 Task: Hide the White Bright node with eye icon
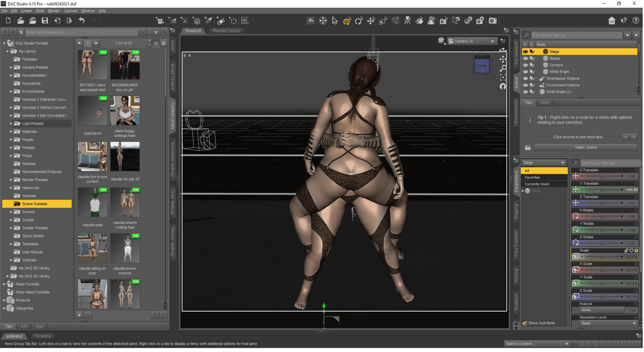(x=525, y=72)
